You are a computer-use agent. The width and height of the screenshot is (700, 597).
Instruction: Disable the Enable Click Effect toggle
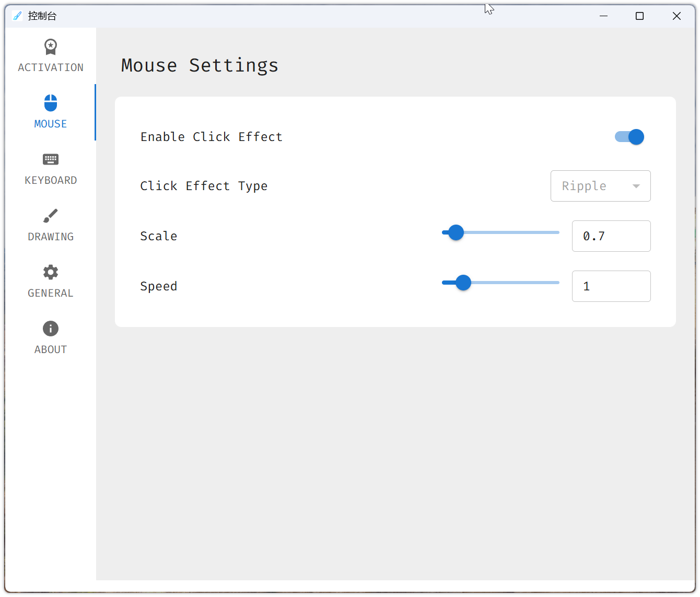click(x=629, y=137)
